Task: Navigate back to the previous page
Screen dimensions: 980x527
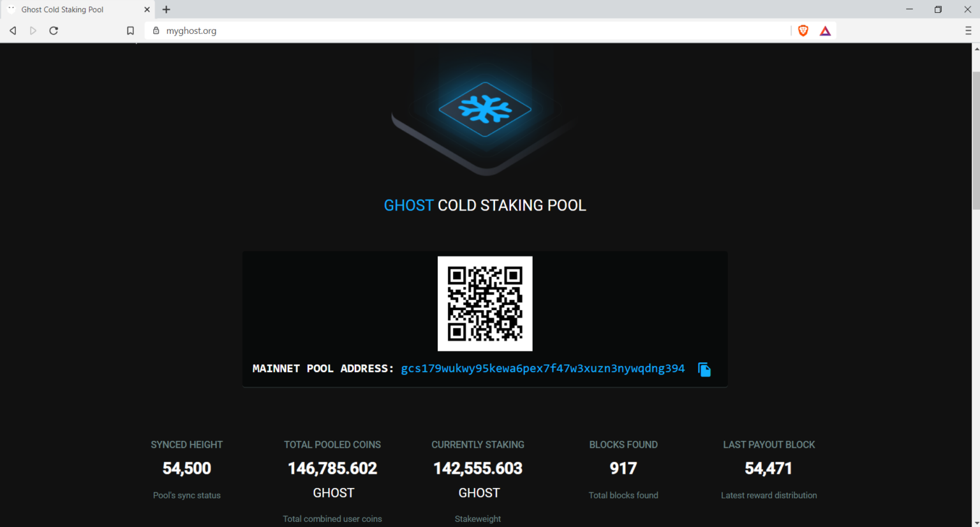Action: click(13, 30)
